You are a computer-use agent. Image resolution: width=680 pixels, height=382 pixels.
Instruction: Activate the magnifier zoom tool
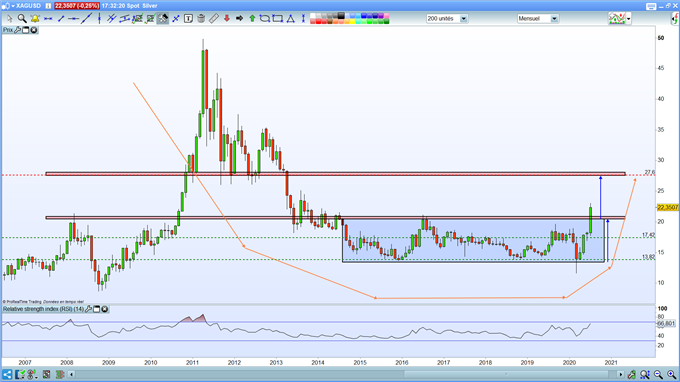point(22,19)
